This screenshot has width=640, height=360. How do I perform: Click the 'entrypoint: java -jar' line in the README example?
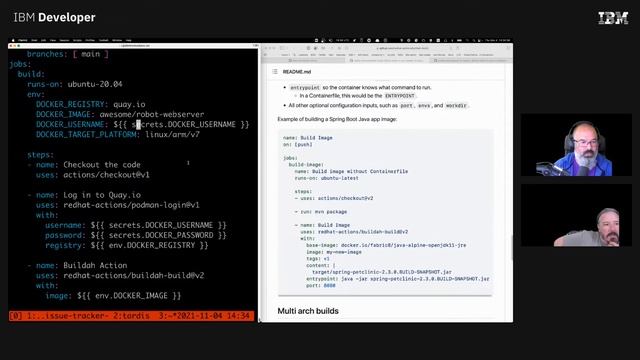point(398,279)
